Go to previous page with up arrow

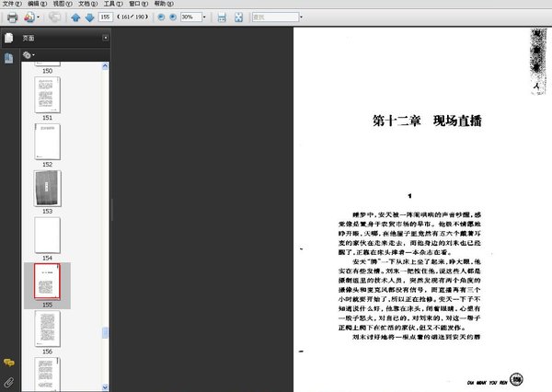(75, 17)
